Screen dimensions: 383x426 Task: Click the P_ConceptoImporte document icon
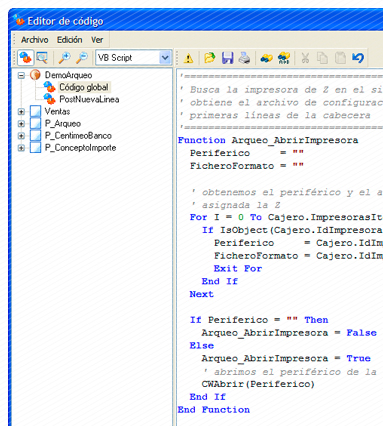coord(35,148)
